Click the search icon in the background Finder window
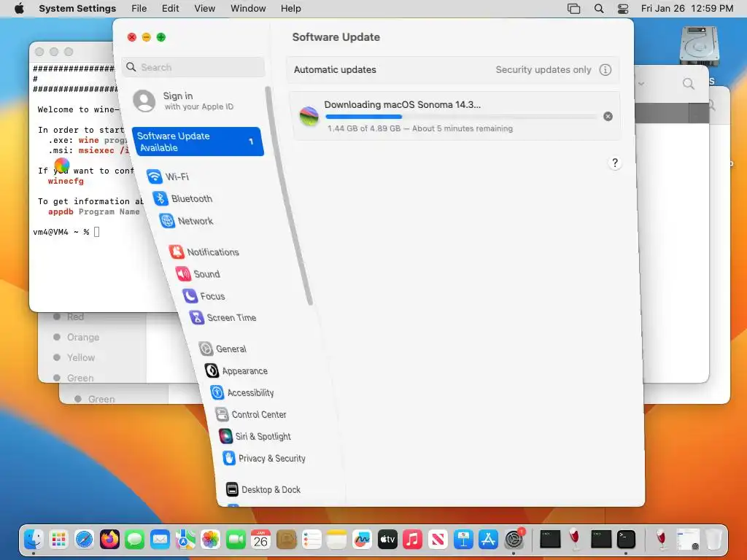Viewport: 747px width, 560px height. pos(689,85)
